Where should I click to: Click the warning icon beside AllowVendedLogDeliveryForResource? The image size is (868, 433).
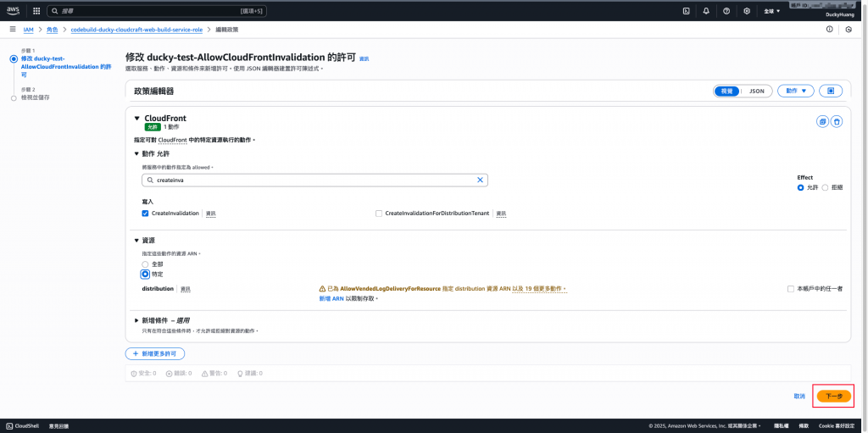[322, 289]
